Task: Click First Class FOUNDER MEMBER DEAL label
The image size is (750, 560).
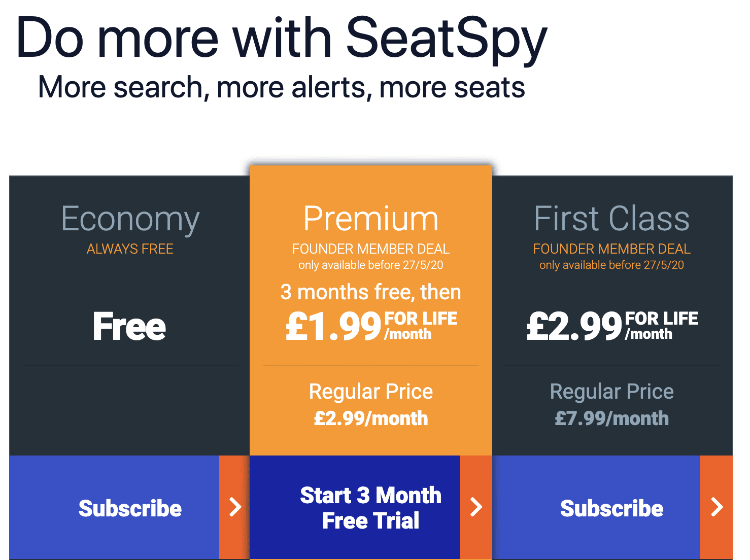Action: pyautogui.click(x=611, y=249)
